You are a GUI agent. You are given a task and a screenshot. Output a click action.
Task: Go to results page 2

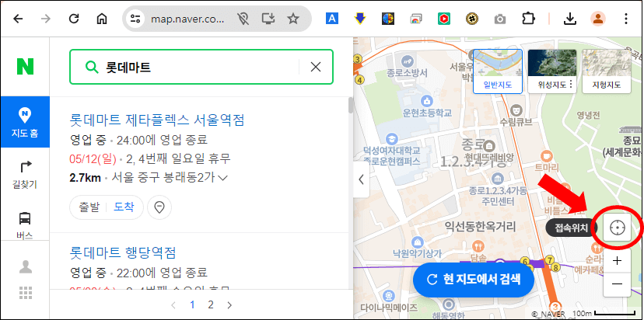211,304
